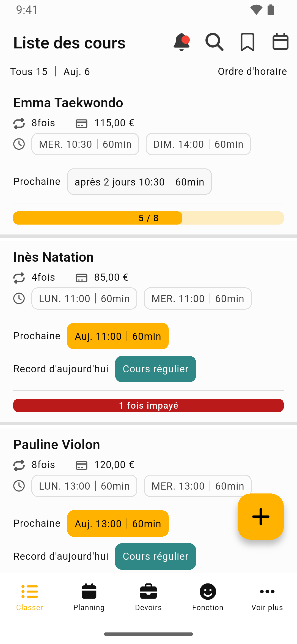Filter courses by Auj. 6
The height and width of the screenshot is (644, 297).
coord(76,72)
